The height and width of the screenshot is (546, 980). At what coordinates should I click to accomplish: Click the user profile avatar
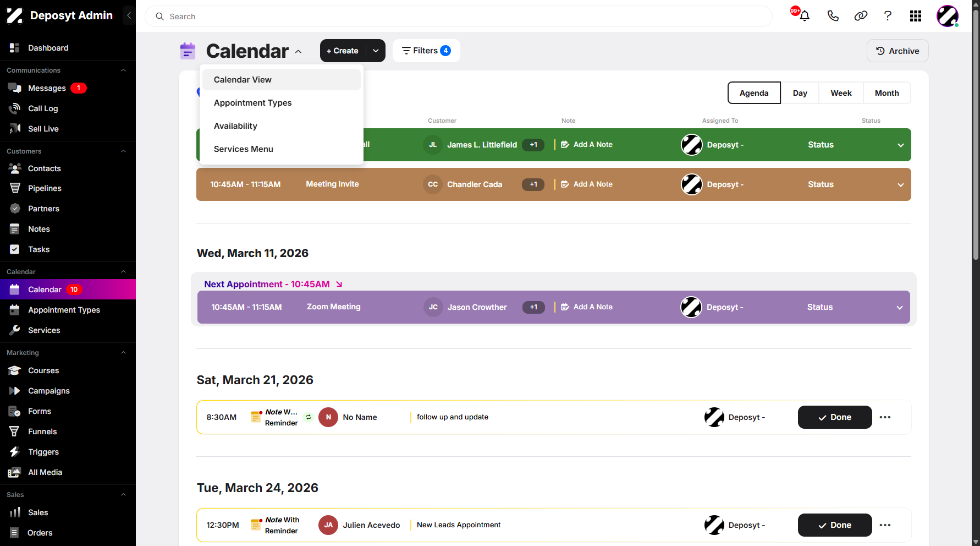[948, 16]
